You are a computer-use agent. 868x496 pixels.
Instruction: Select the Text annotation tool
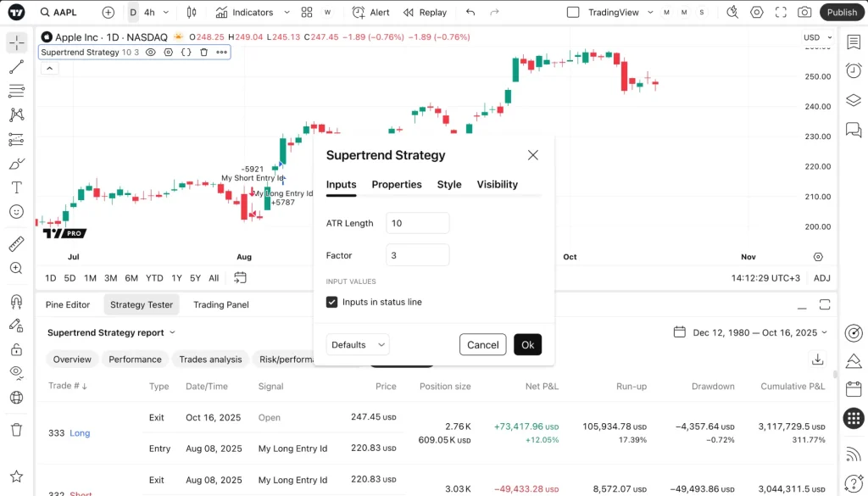(x=15, y=187)
